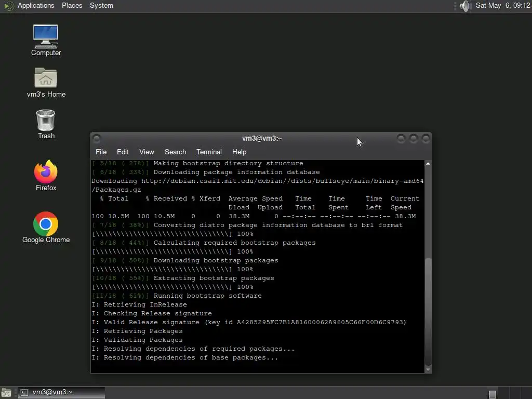Click the date and time clock in top panel

tap(502, 5)
